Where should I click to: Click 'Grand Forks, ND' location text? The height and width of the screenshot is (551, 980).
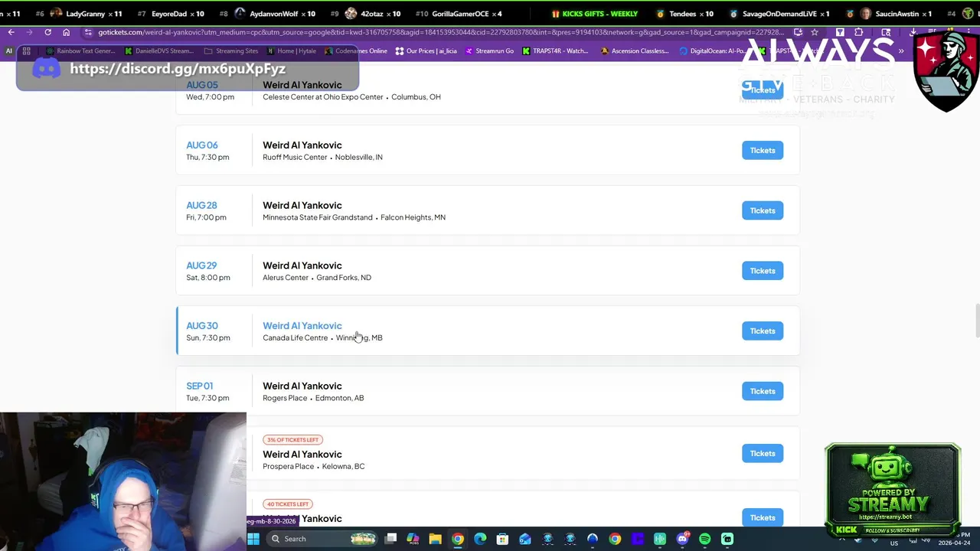(x=344, y=278)
